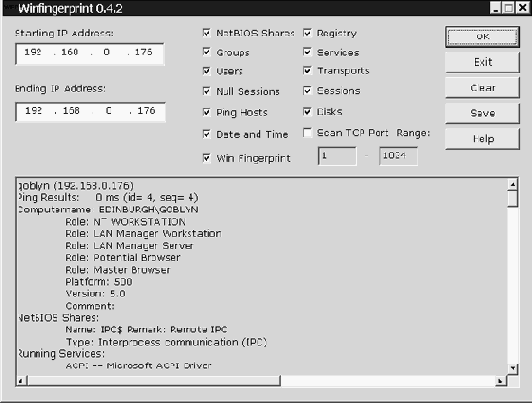Toggle the Users checkbox
The width and height of the screenshot is (532, 403).
coord(207,71)
